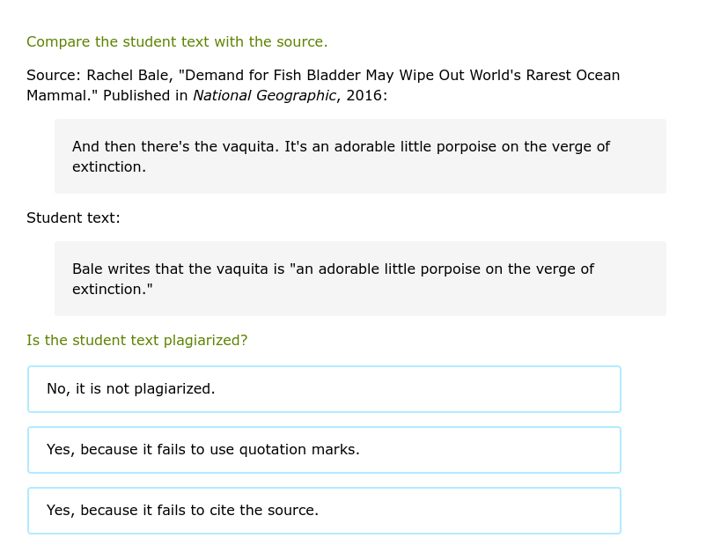Click the year "2016" in the citation

(364, 95)
